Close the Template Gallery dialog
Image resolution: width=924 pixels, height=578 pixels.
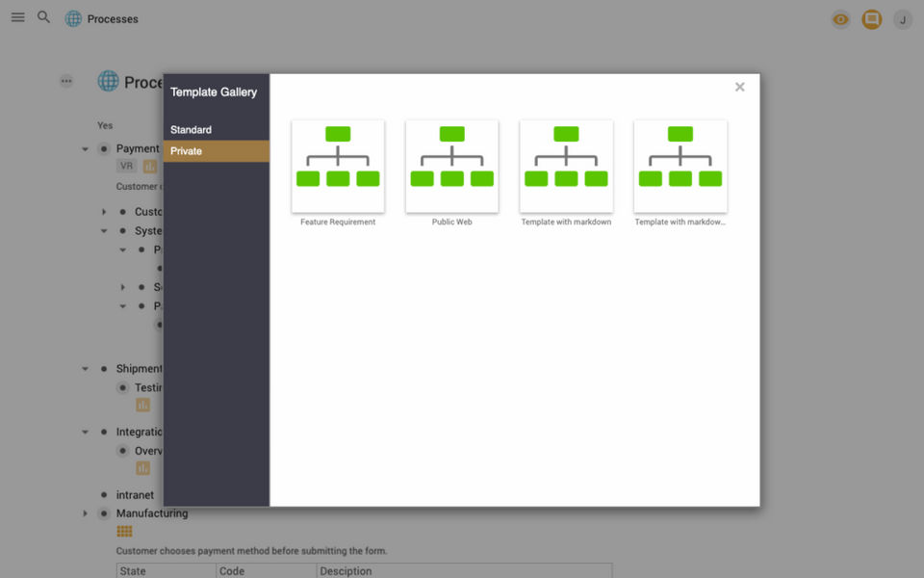point(739,88)
